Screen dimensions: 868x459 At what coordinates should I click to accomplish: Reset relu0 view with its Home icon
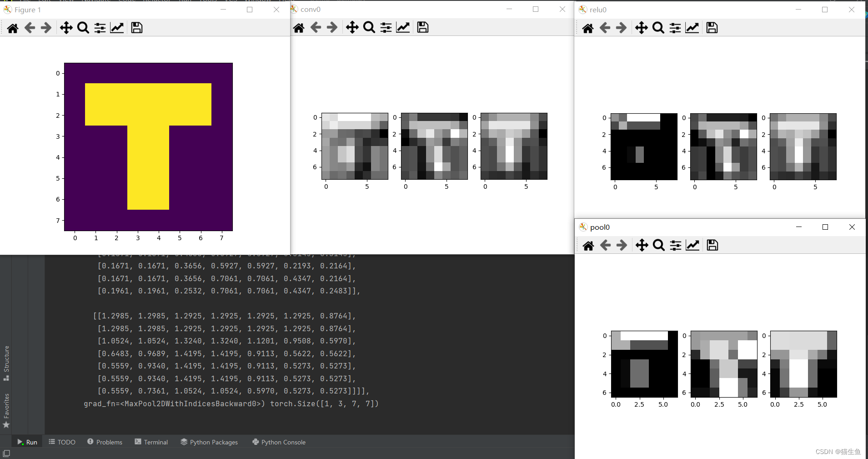(x=587, y=27)
